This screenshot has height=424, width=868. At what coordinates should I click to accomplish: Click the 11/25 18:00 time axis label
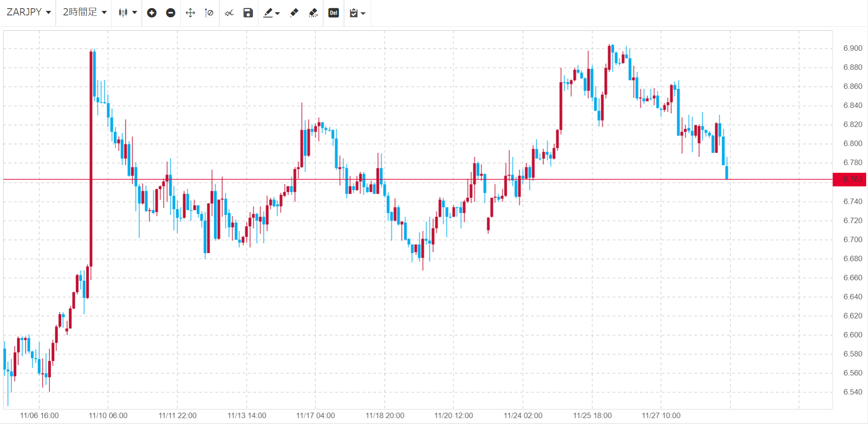pos(592,415)
